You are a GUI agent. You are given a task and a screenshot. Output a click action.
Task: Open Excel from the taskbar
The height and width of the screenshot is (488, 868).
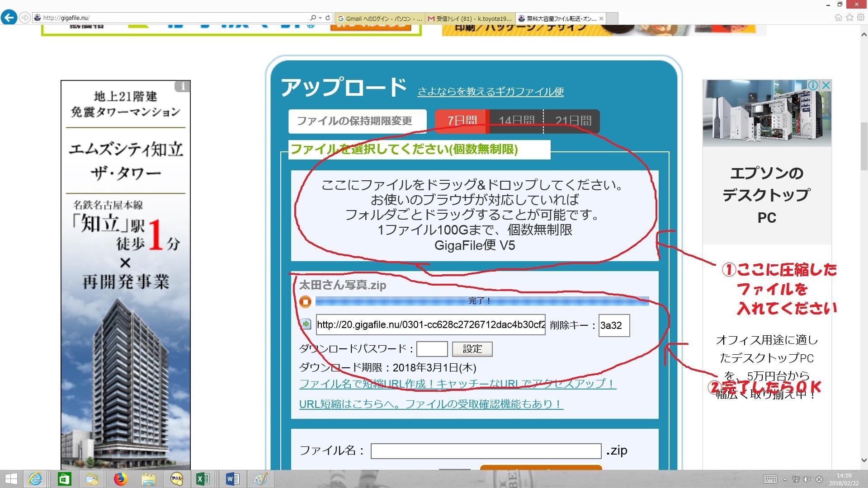pyautogui.click(x=203, y=479)
